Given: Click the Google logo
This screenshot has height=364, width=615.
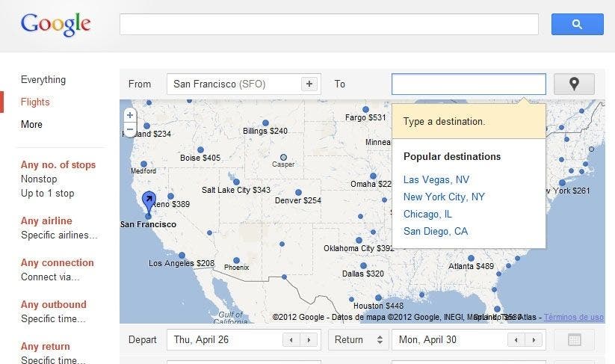Looking at the screenshot, I should point(56,25).
